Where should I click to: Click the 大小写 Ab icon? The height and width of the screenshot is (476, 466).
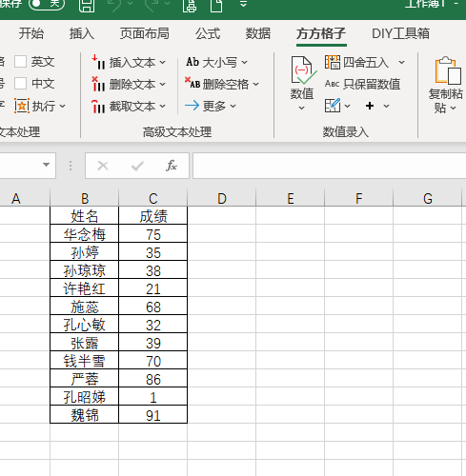(x=192, y=62)
